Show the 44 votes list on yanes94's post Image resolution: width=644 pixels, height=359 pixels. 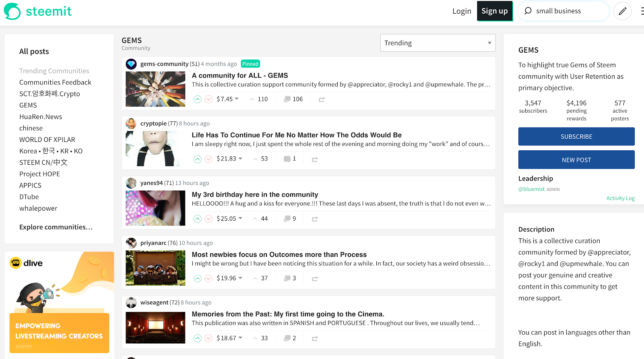click(x=260, y=219)
